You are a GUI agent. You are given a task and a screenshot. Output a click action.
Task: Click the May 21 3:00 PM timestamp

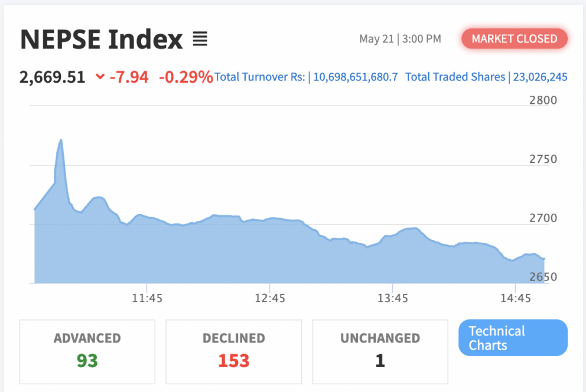pyautogui.click(x=400, y=39)
